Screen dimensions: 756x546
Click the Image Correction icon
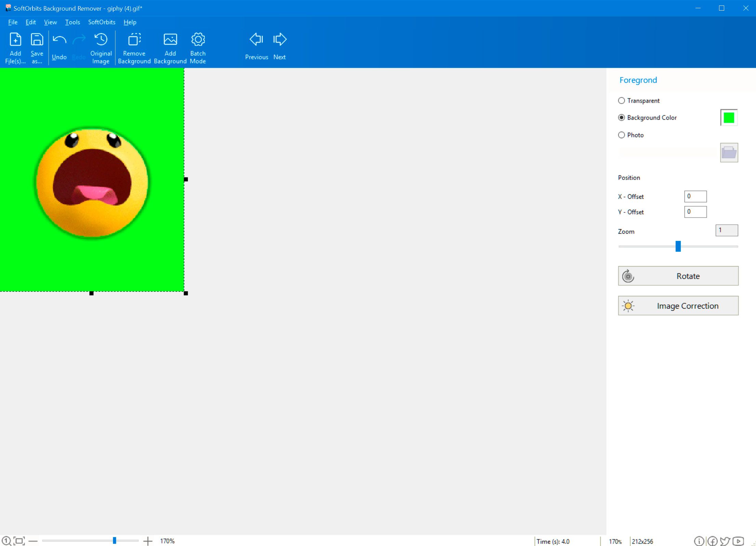tap(628, 305)
